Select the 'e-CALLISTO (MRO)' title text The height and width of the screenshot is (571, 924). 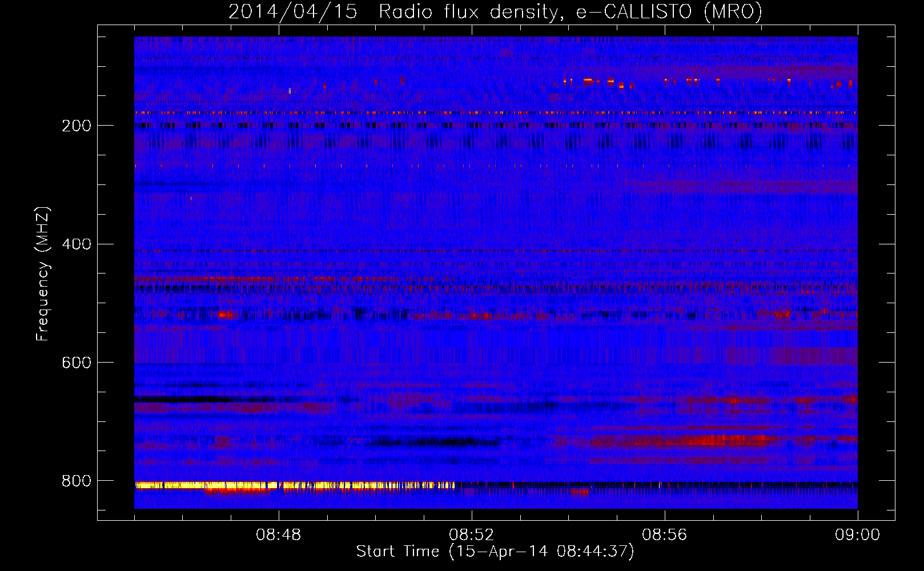pos(669,12)
